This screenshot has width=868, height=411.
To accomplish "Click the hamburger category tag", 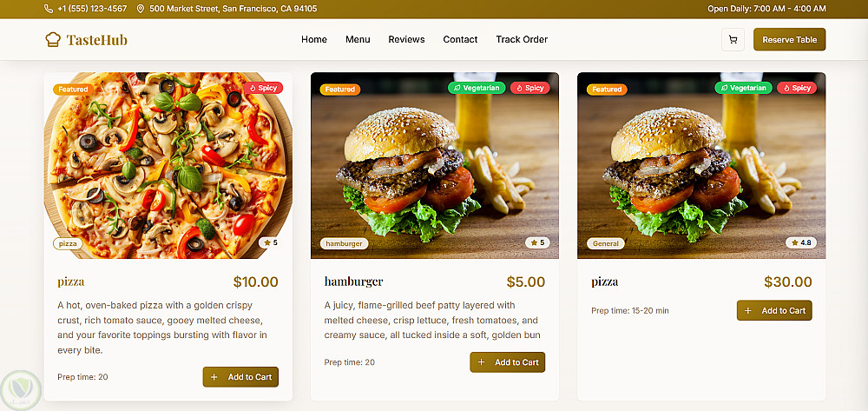I will pos(344,243).
